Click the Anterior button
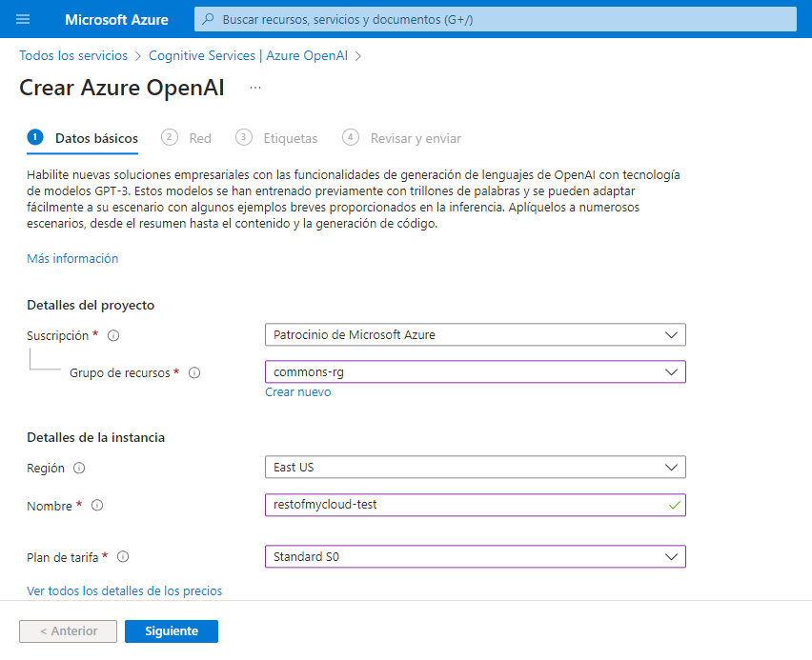Image resolution: width=812 pixels, height=660 pixels. [69, 631]
